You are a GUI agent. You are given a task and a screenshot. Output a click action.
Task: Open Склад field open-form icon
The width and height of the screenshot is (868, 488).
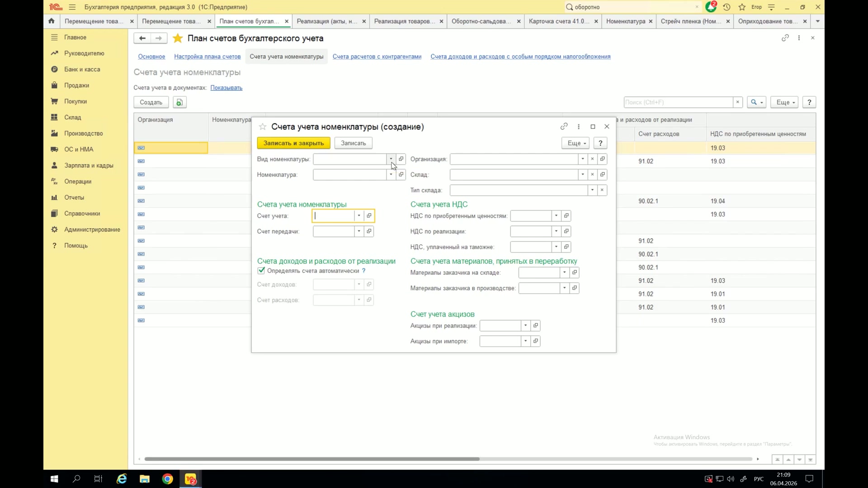click(x=602, y=174)
